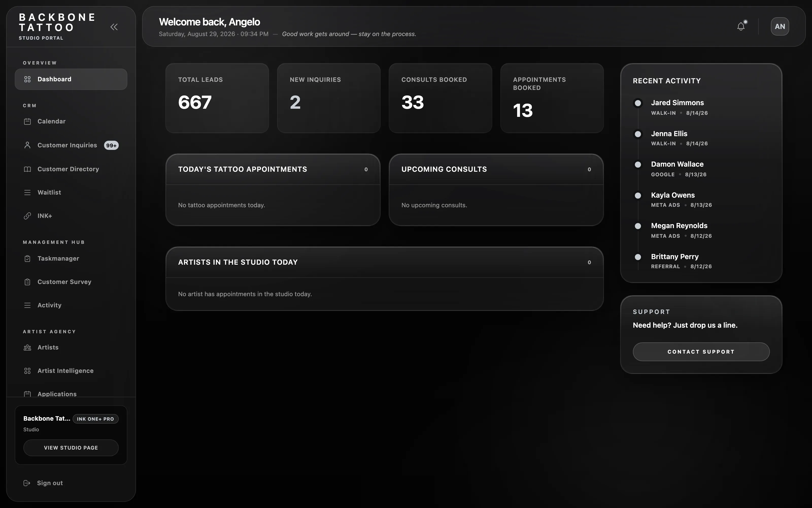Viewport: 812px width, 508px height.
Task: Open the Activity page
Action: tap(71, 305)
